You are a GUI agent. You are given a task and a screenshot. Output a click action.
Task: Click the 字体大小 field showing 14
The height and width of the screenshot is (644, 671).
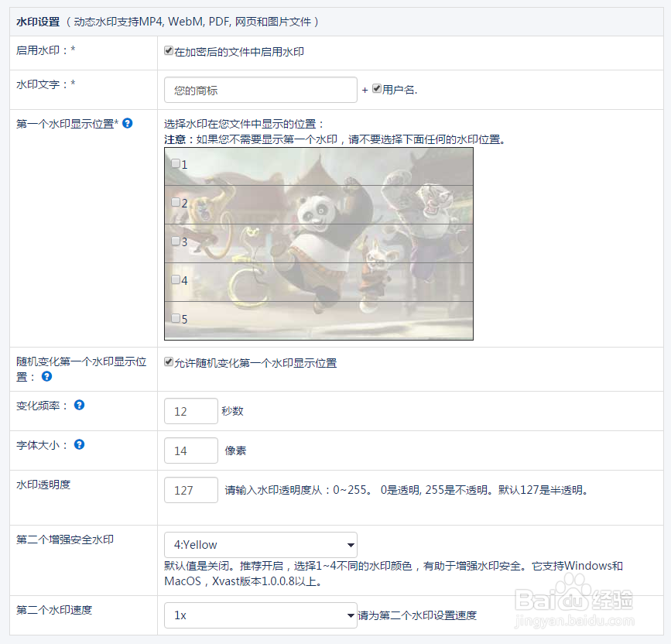191,450
